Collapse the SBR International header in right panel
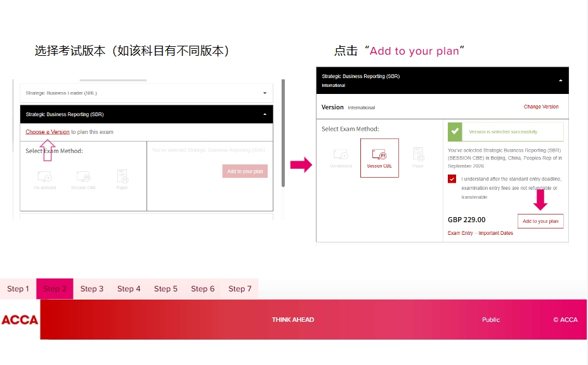This screenshot has height=365, width=588. pos(443,80)
